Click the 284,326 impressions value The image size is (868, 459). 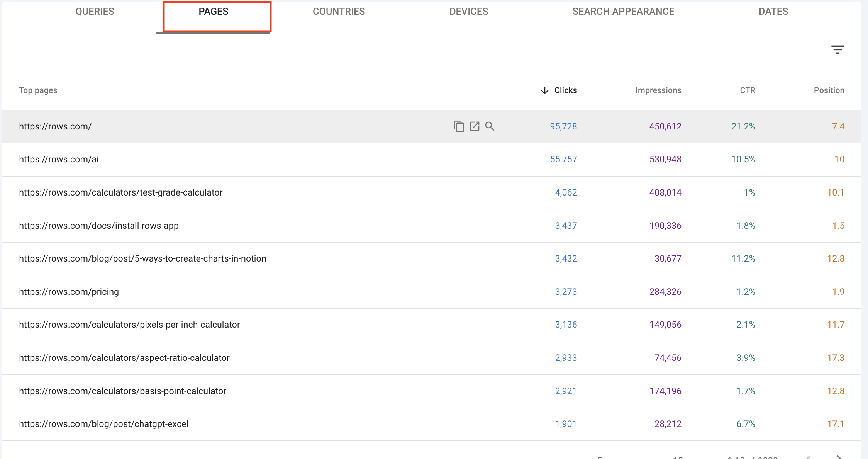point(665,292)
